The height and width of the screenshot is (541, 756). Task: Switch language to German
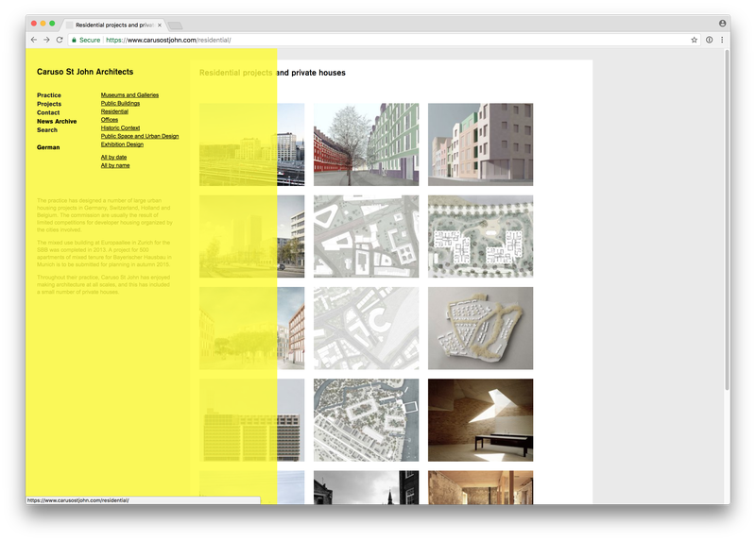tap(48, 147)
